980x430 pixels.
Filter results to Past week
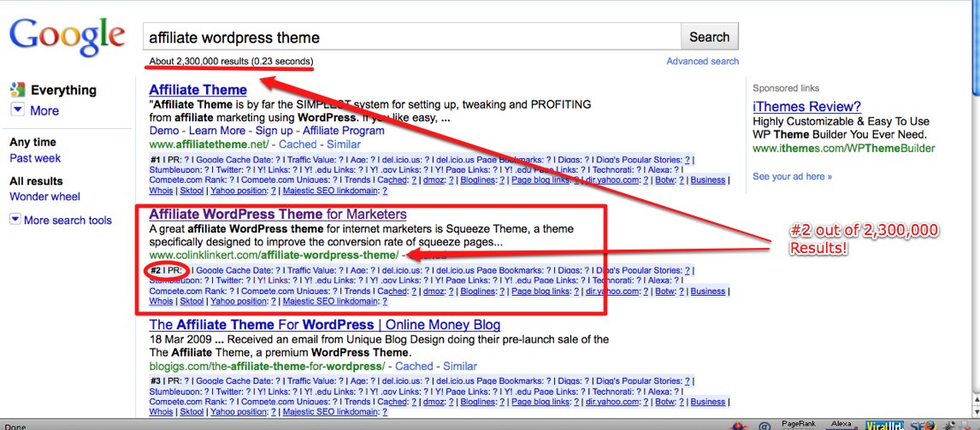tap(35, 158)
